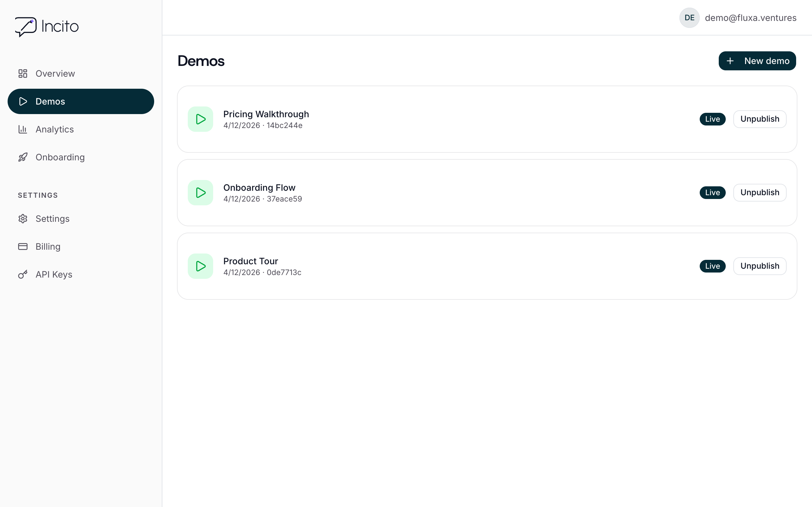Open Analytics via the chart icon
Screen dimensions: 812x507
coord(23,129)
